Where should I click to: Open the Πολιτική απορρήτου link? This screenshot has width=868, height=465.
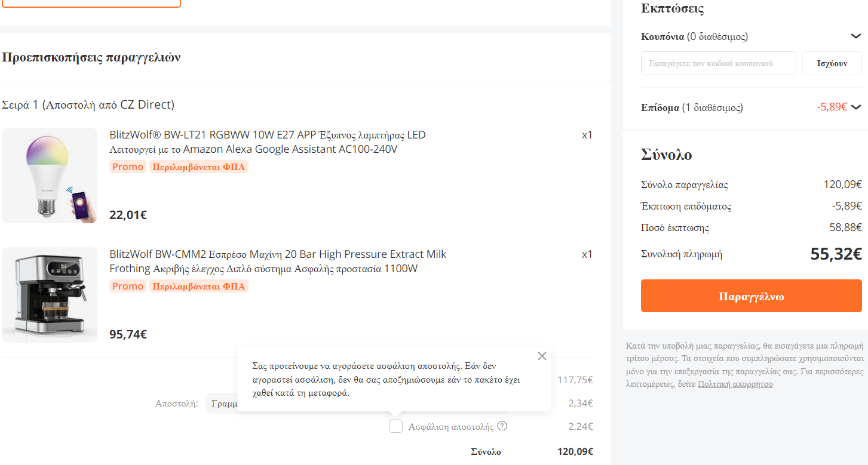point(735,384)
